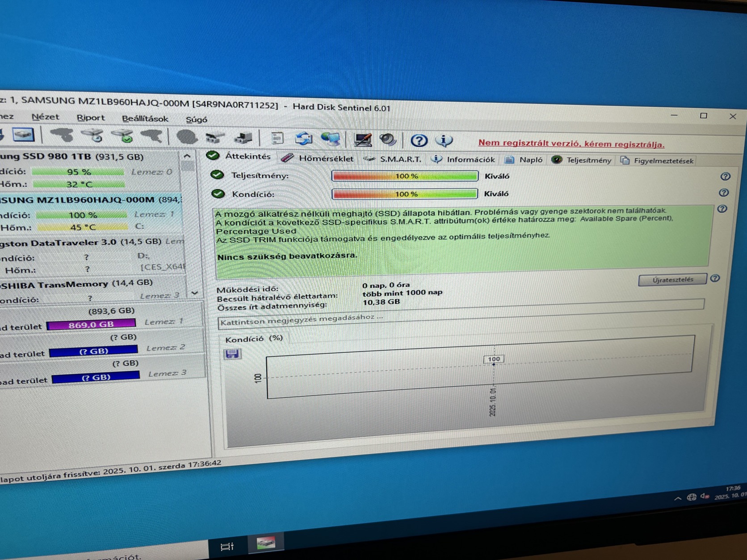The width and height of the screenshot is (747, 560).
Task: Switch to the Áttekintés tab
Action: coord(239,156)
